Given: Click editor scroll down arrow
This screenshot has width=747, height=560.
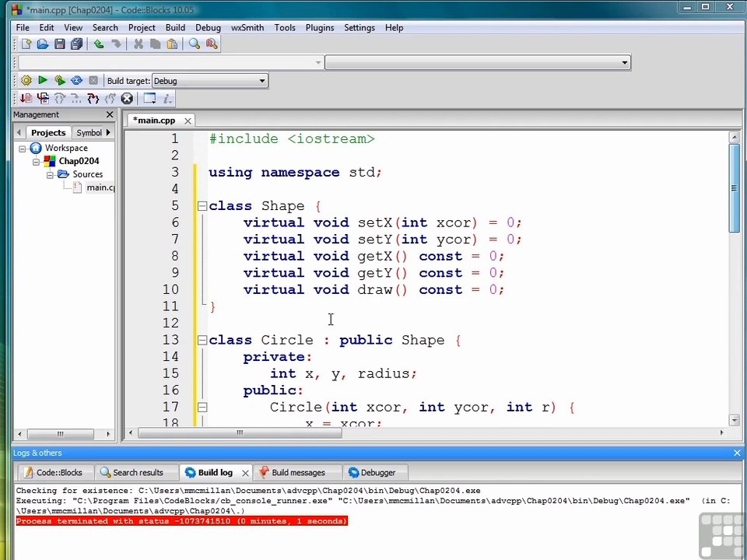Looking at the screenshot, I should [x=734, y=420].
